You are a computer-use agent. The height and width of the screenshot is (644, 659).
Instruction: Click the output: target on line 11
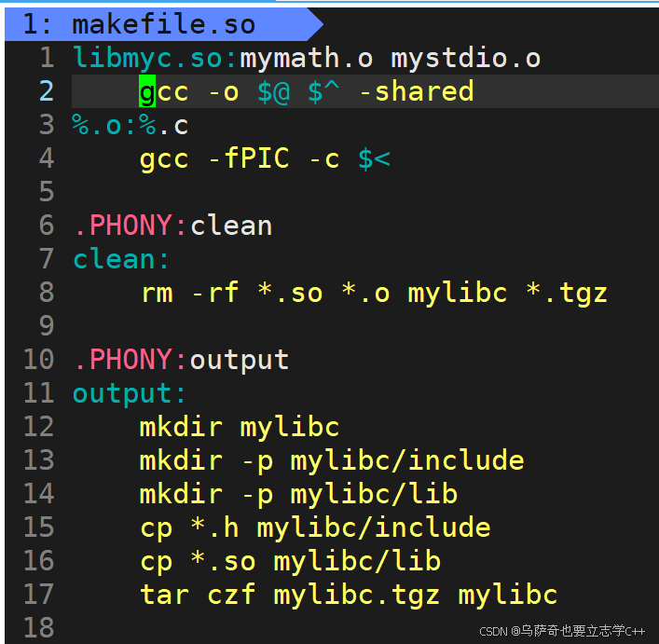click(129, 393)
